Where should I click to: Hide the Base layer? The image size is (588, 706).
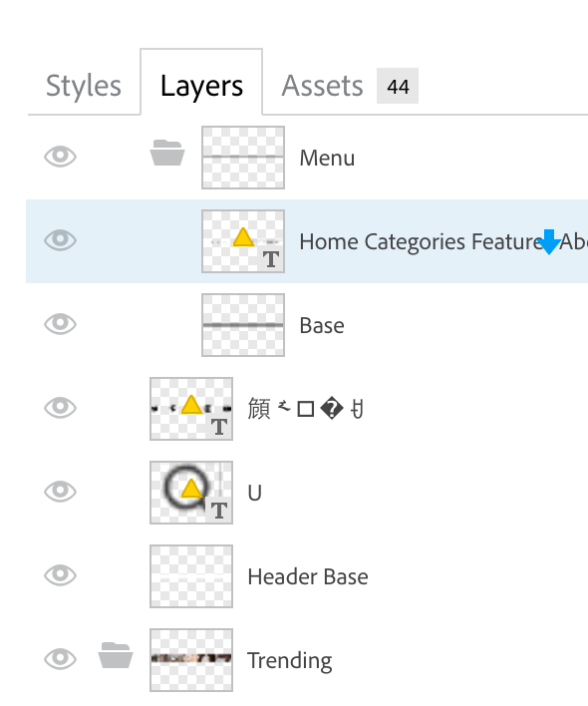coord(60,324)
